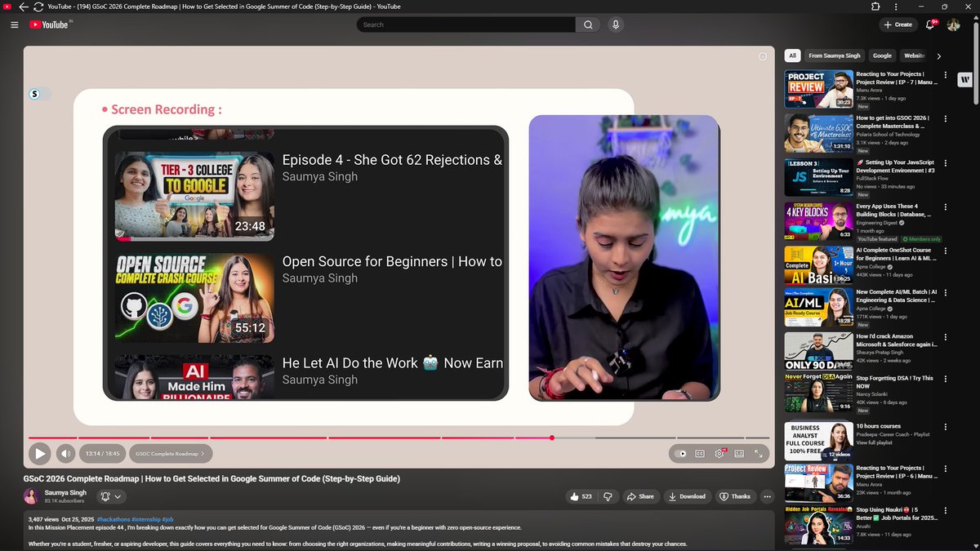980x551 pixels.
Task: Open options for 10 hours courses playlist
Action: click(x=946, y=427)
